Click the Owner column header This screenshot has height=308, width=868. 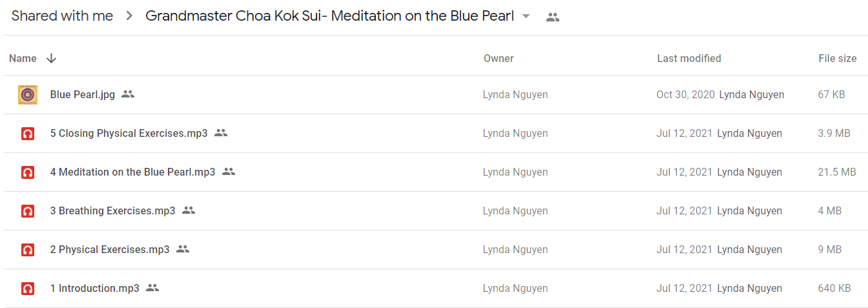coord(499,58)
